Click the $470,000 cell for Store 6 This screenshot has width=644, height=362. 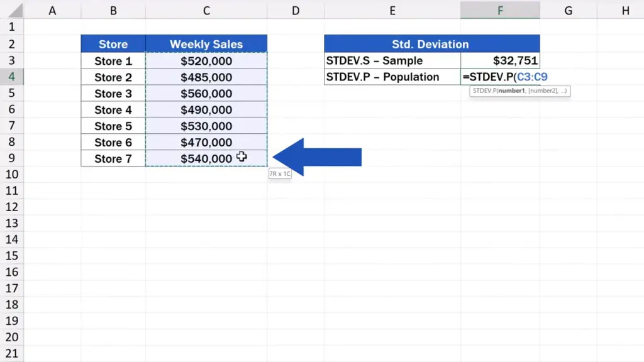[x=206, y=143]
